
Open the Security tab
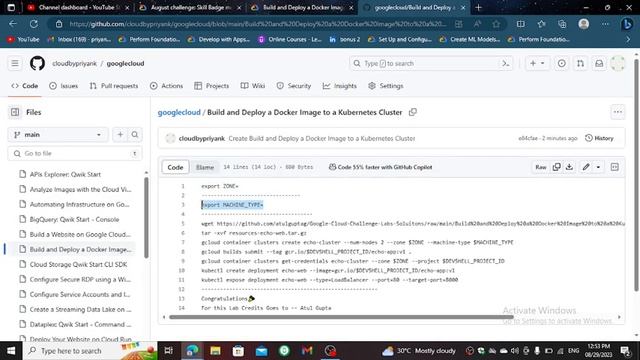[294, 86]
